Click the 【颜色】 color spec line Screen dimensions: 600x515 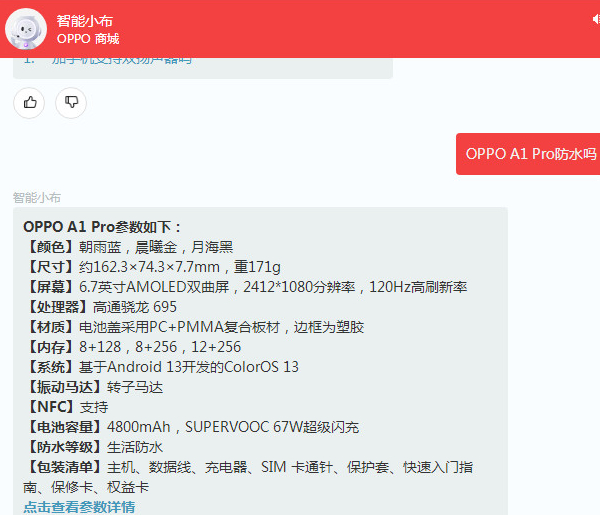click(128, 247)
